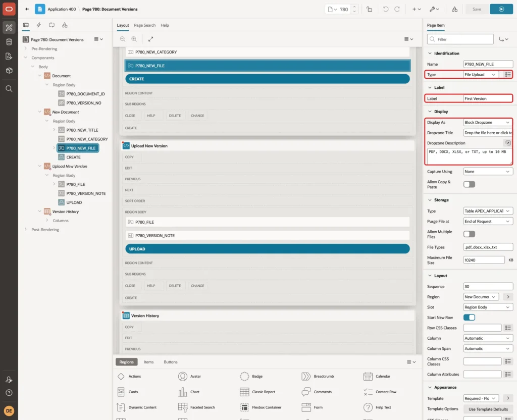The width and height of the screenshot is (517, 420).
Task: Click the zoom out magnifier icon
Action: [123, 39]
